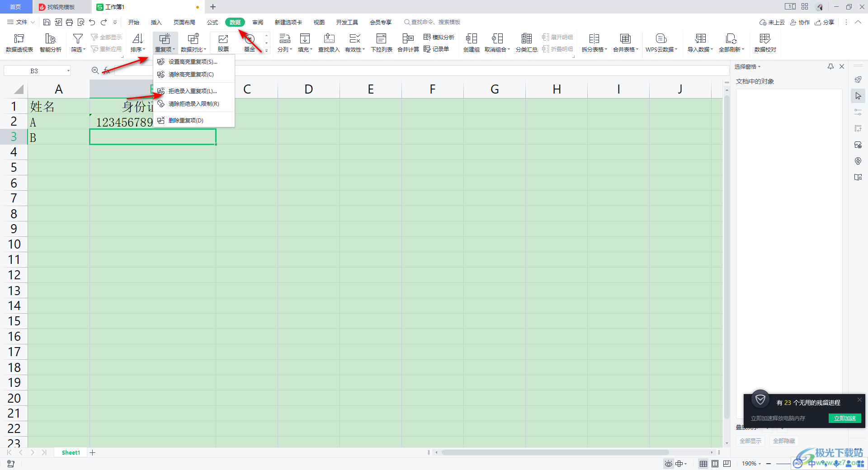Open the Sheet1 worksheet tab

pyautogui.click(x=71, y=452)
